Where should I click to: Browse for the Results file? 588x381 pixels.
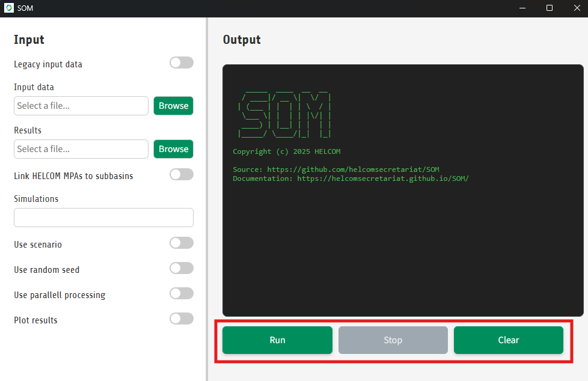(x=173, y=149)
